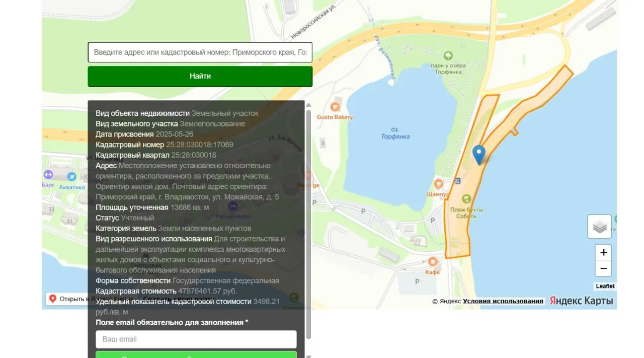The image size is (644, 358).
Task: Select the Барс map marker
Action: click(x=48, y=175)
